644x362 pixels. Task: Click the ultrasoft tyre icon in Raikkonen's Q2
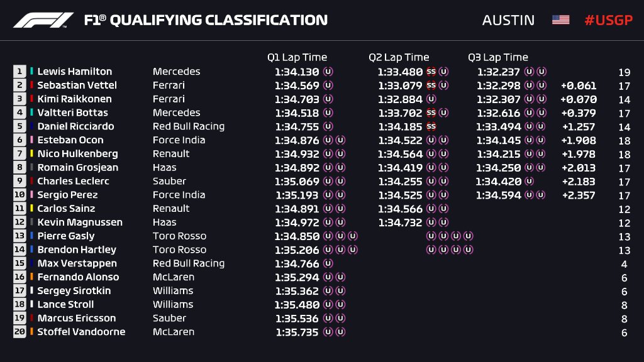tap(431, 99)
